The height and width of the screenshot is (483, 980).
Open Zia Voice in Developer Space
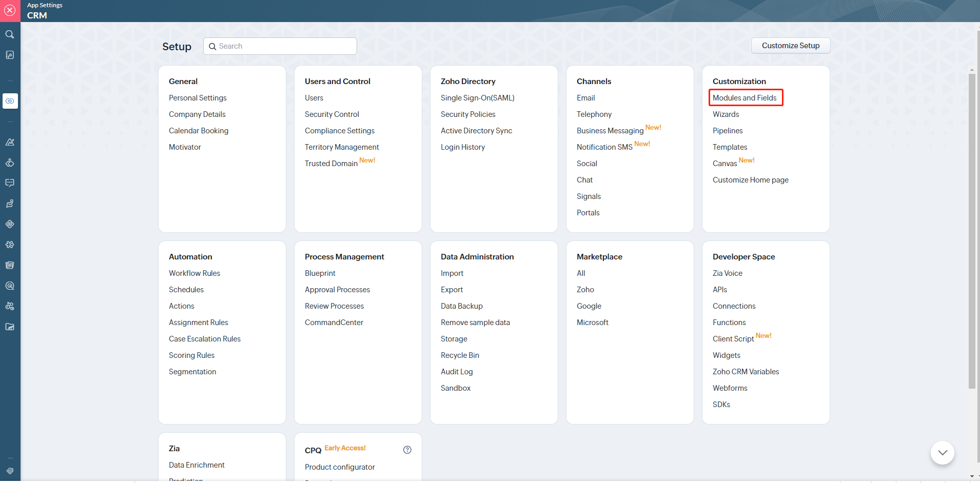click(728, 273)
